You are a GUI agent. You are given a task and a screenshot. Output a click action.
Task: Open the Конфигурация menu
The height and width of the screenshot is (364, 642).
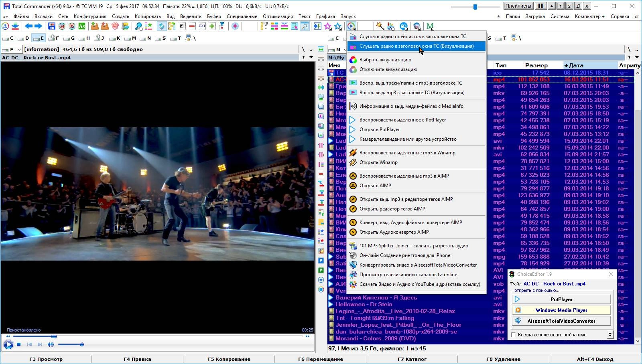click(x=90, y=16)
